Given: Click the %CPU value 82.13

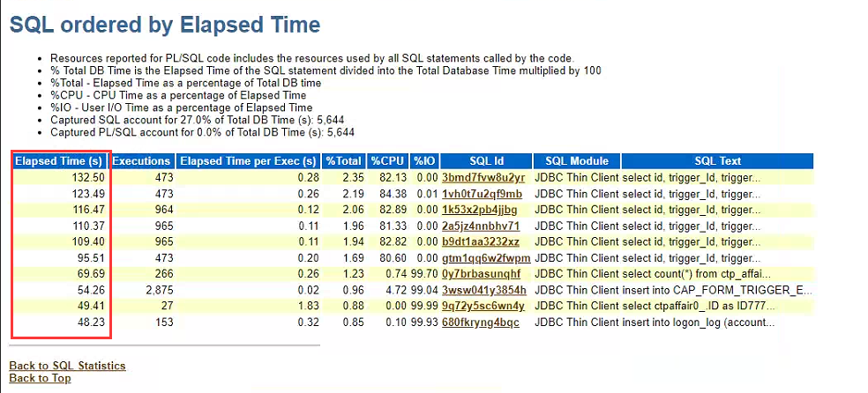Looking at the screenshot, I should [x=393, y=177].
